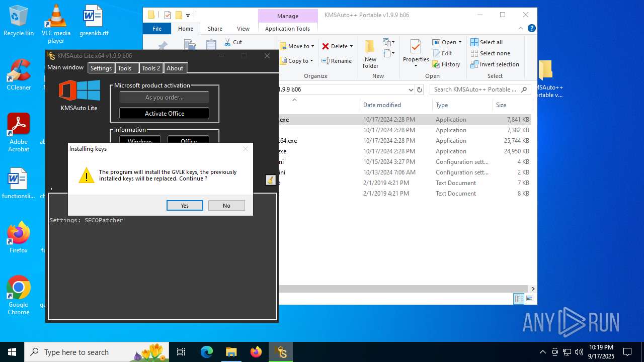Select the Application Tools ribbon tab

288,29
